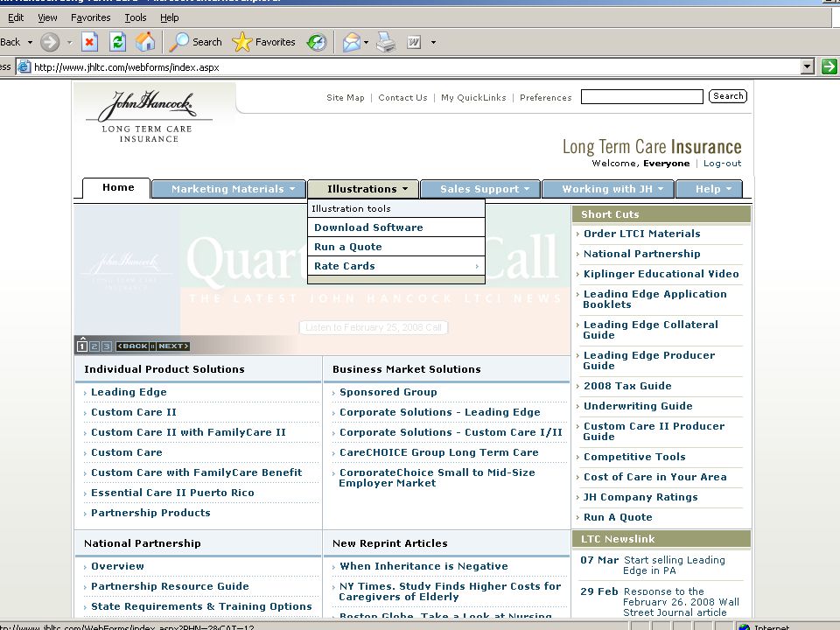The image size is (840, 630).
Task: Go to banner slide 1
Action: [x=82, y=346]
